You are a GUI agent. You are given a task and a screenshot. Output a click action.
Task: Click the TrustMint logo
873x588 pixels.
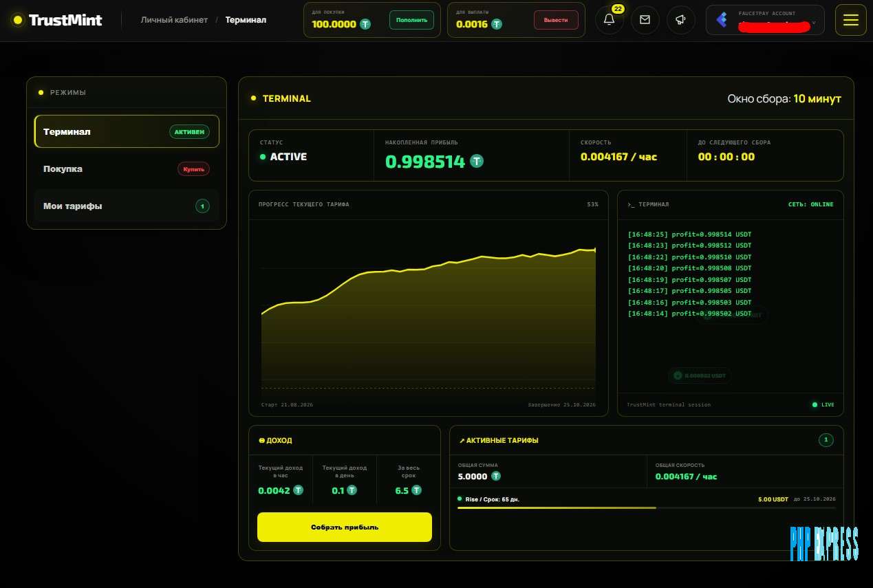[58, 20]
